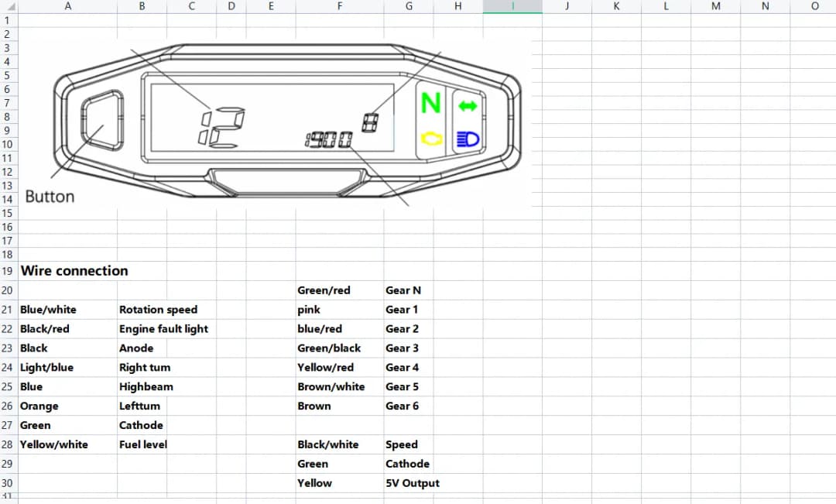Click the yellow engine fault icon

pyautogui.click(x=430, y=139)
